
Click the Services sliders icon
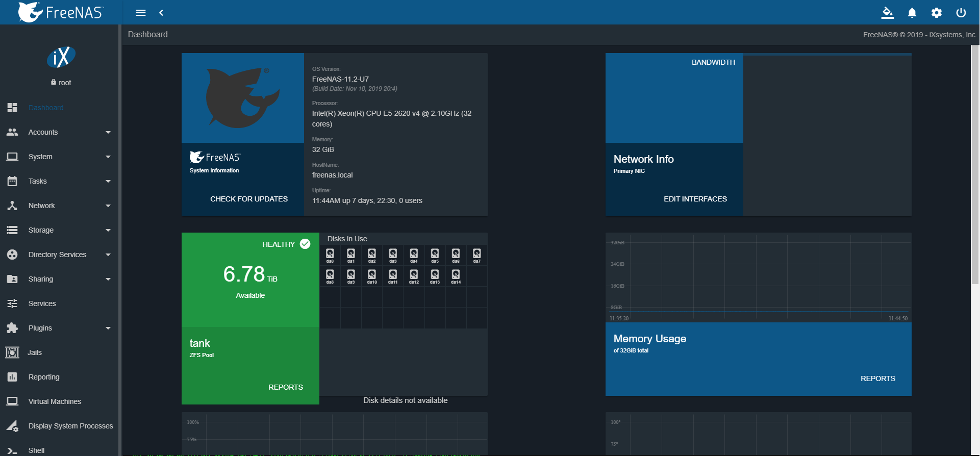(12, 303)
